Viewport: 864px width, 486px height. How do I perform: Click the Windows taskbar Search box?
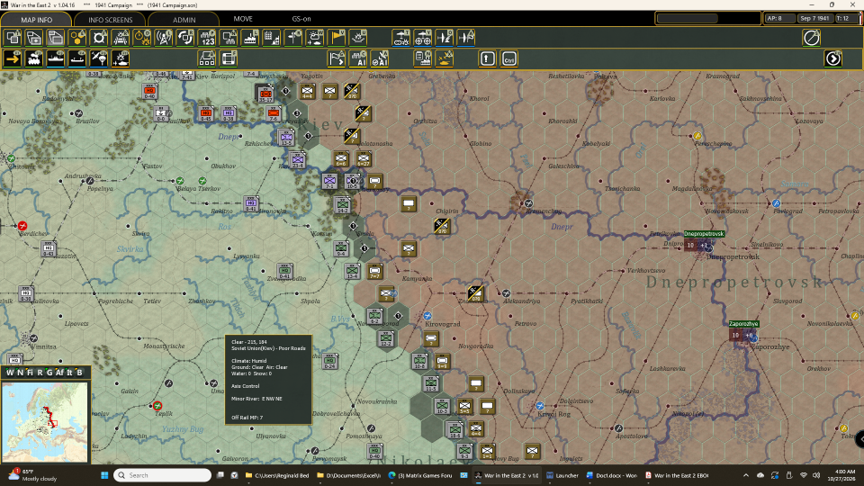(x=163, y=475)
